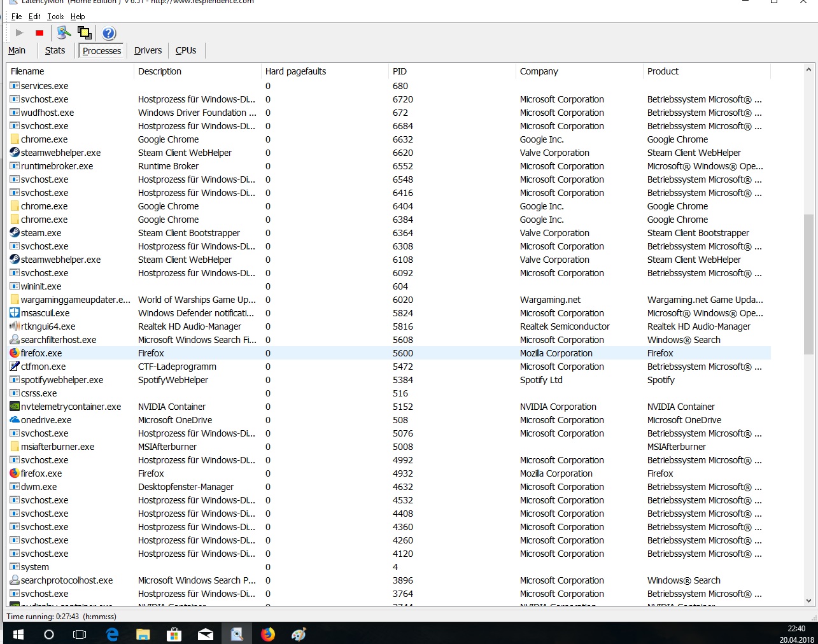Screen dimensions: 818x644
Task: Click the Firefox icon on PID 4932 row
Action: tap(15, 473)
